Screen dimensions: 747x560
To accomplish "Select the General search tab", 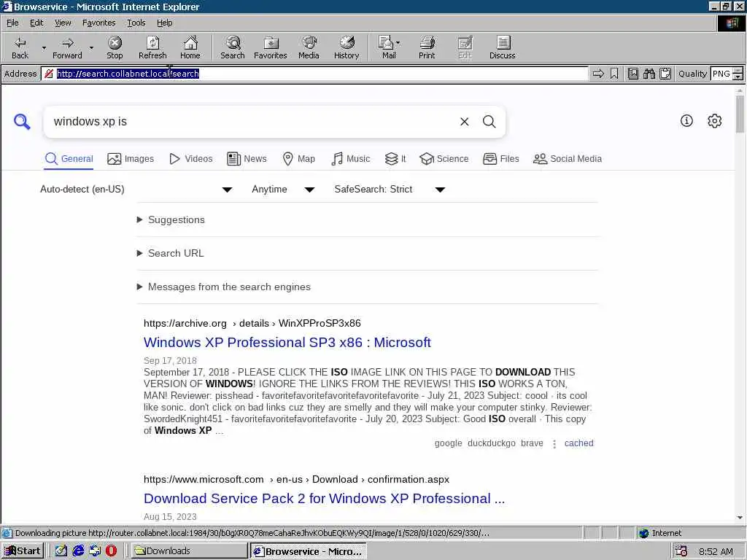I will (x=69, y=158).
